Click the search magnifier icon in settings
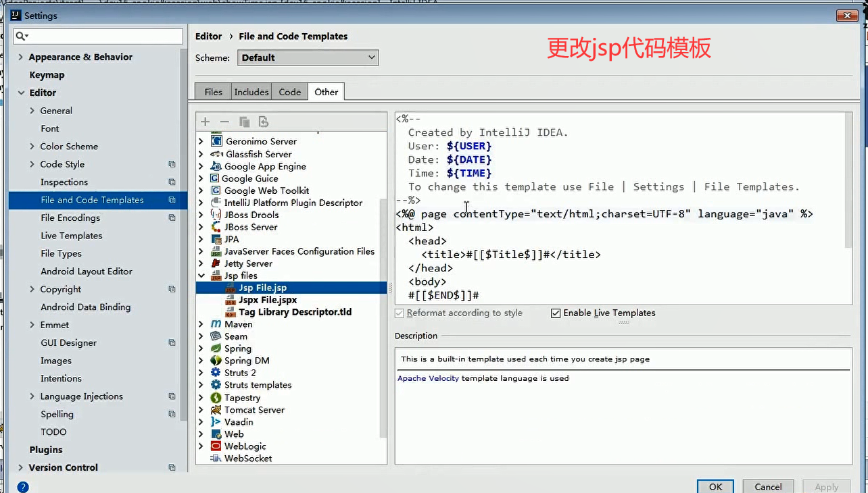The height and width of the screenshot is (493, 868). click(x=22, y=36)
